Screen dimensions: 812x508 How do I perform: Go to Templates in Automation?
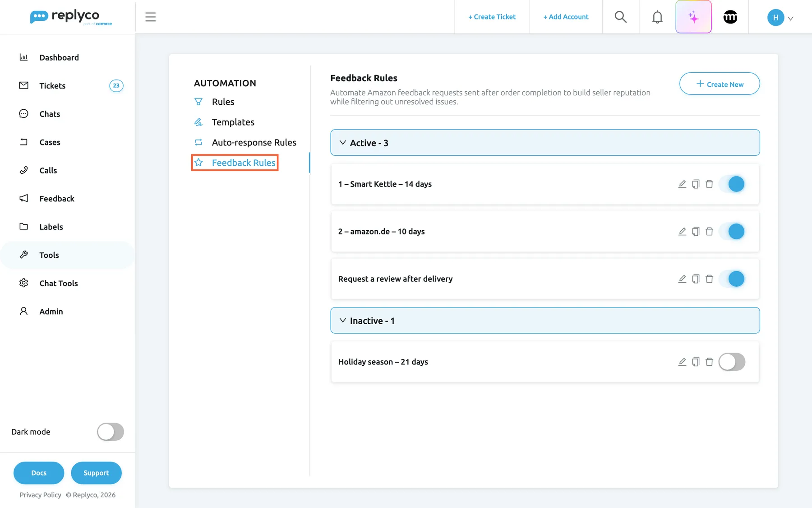tap(224, 122)
